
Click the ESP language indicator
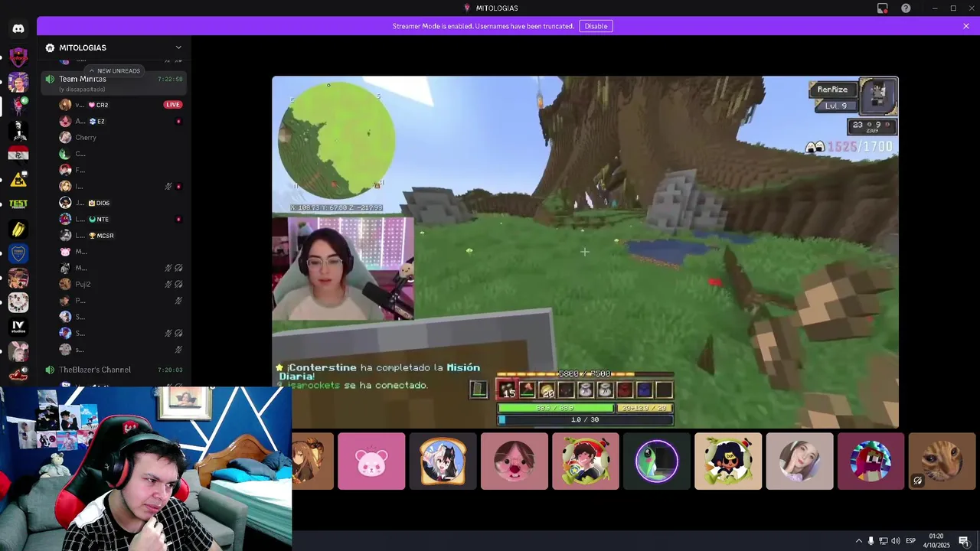coord(910,541)
